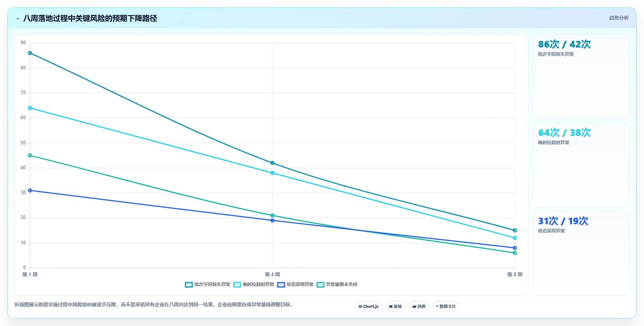Click the 第 8 周 x-axis label
Viewport: 644px width, 326px height.
tap(515, 274)
